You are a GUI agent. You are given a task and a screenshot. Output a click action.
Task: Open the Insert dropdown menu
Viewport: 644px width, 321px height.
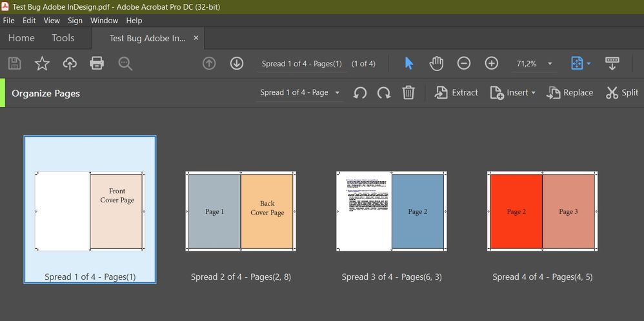(513, 93)
